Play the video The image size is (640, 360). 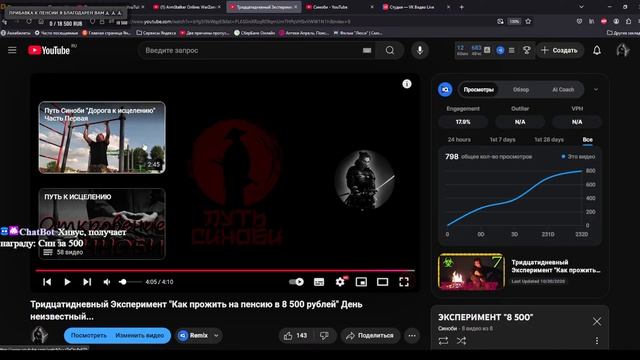[67, 282]
